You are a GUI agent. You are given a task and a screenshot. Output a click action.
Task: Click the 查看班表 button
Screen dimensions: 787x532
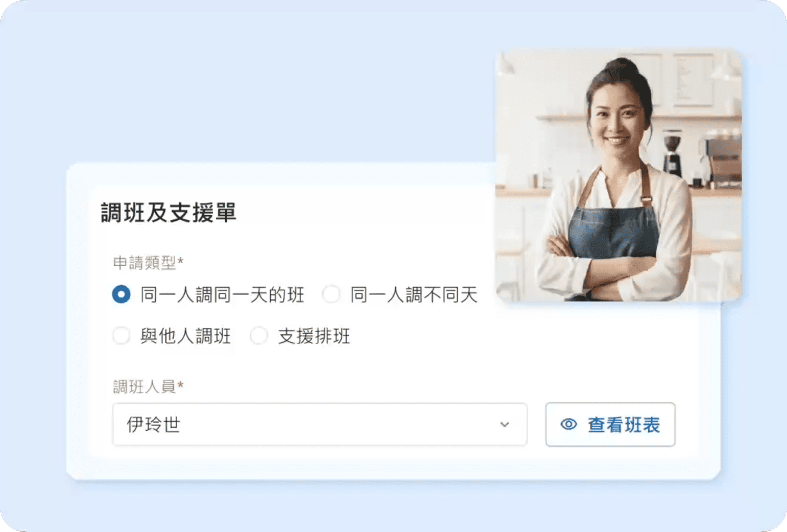610,424
